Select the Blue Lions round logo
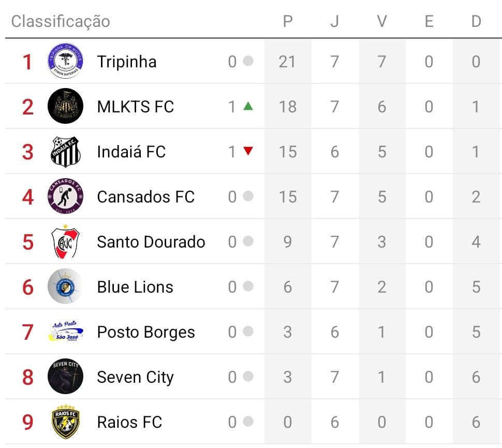Screen dimensions: 502x448 click(65, 287)
